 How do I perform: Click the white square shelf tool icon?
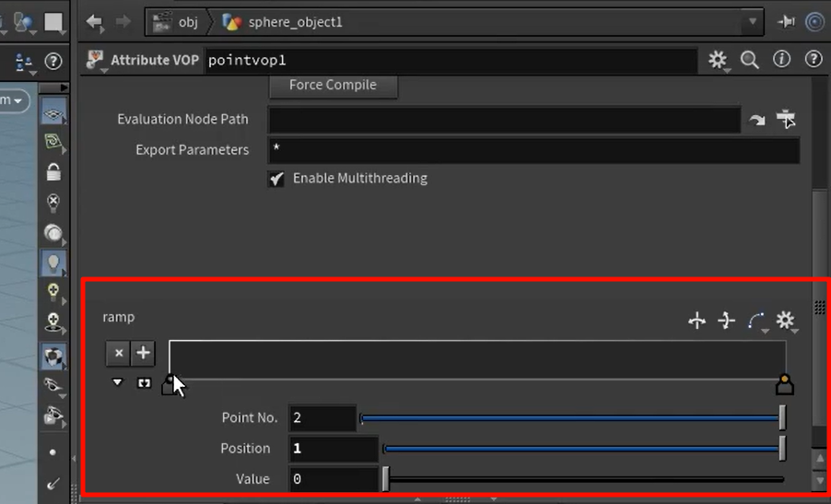tap(54, 23)
